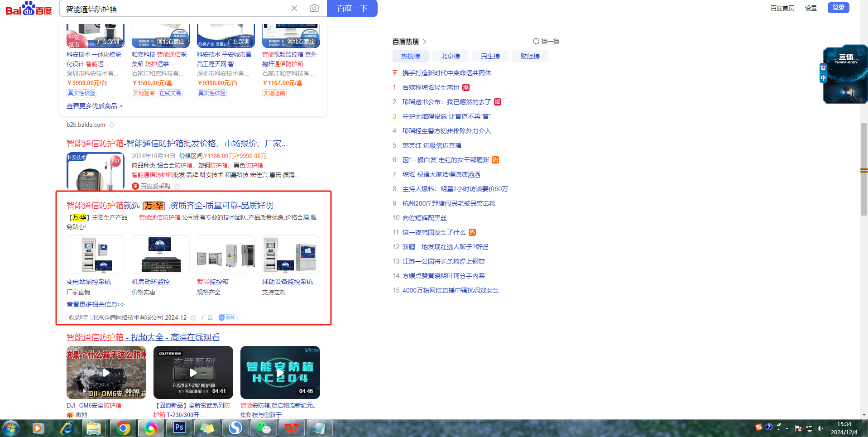
Task: Switch to the 财经榜 tab
Action: [x=530, y=56]
